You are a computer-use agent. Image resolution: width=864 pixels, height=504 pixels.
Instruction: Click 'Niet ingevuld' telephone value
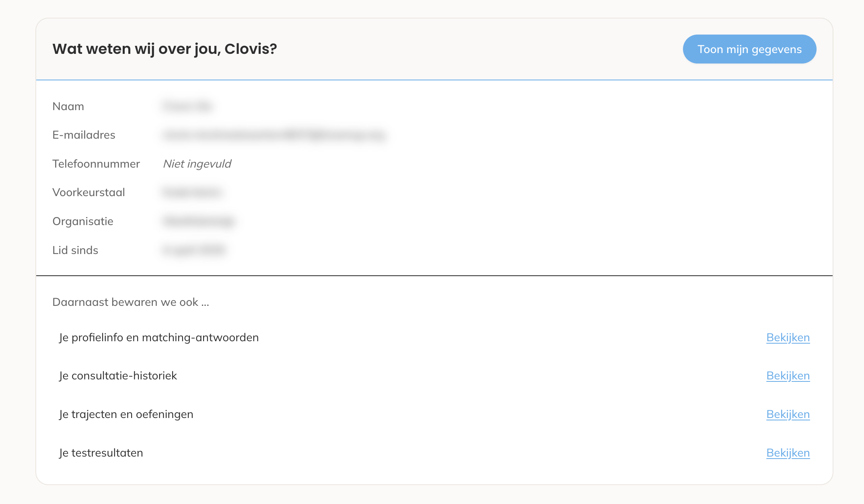tap(197, 164)
